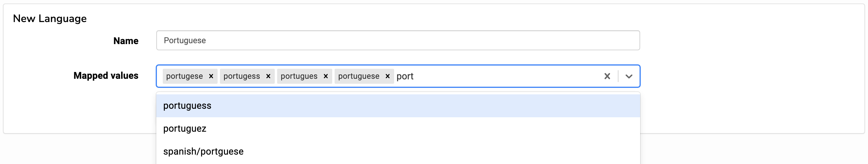Click the 'Name' field label
Screen dimensions: 868x164
click(126, 41)
